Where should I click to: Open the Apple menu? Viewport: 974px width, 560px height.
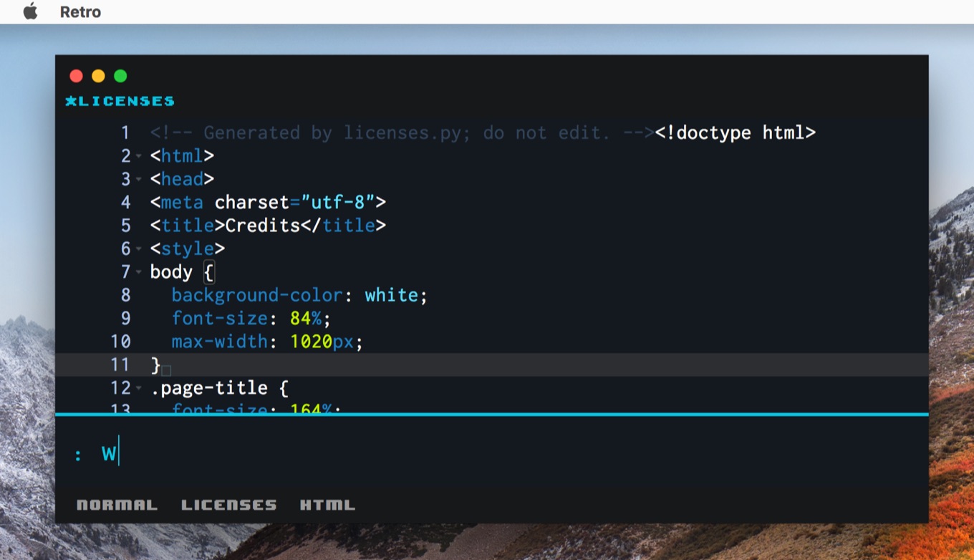pyautogui.click(x=30, y=11)
